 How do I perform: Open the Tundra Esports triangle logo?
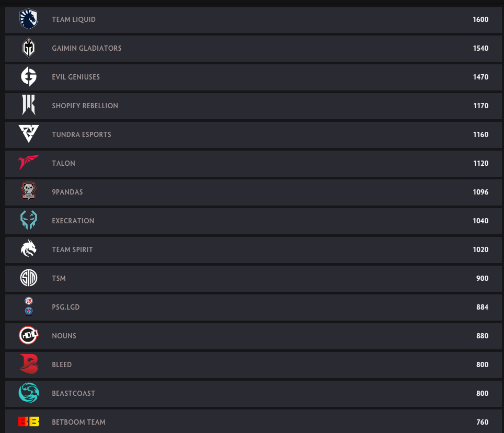pyautogui.click(x=29, y=134)
